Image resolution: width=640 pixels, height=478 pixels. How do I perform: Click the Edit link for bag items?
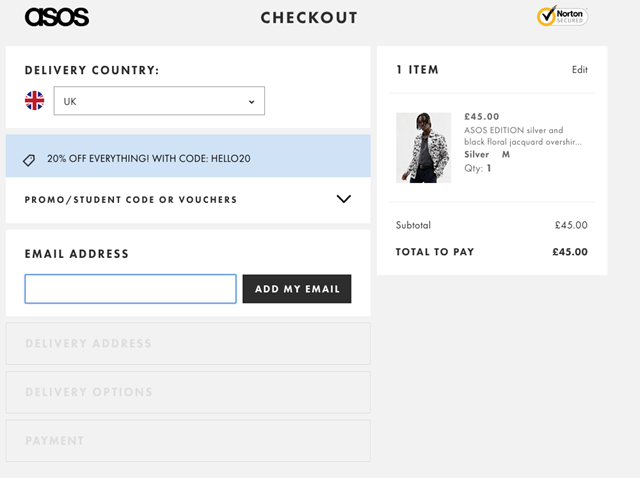coord(579,70)
